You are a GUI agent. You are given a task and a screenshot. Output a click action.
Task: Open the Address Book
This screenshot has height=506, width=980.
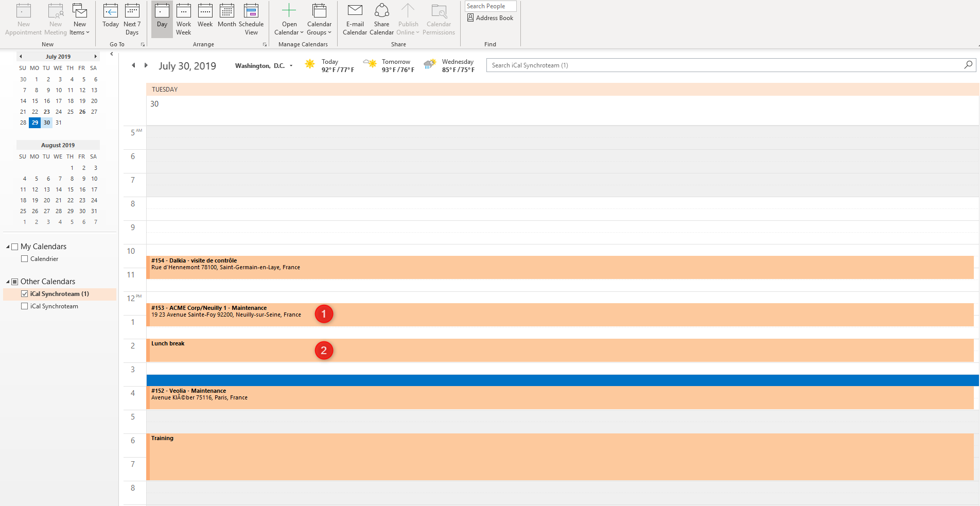pos(491,18)
